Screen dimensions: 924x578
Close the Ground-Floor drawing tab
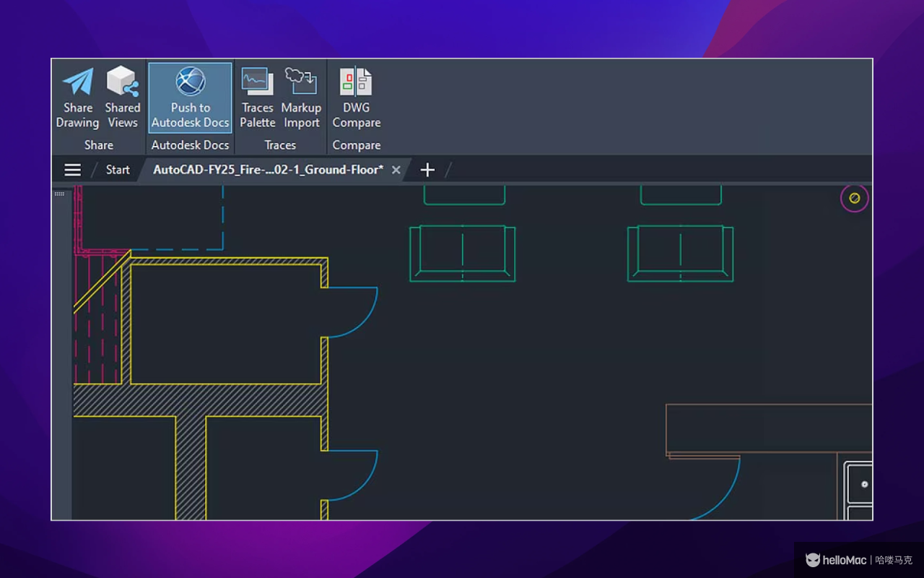pos(396,170)
